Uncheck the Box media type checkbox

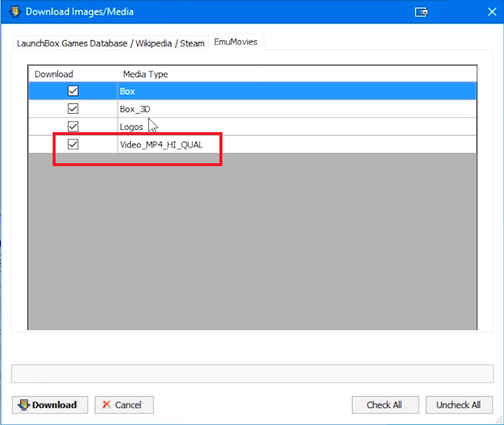[x=73, y=91]
